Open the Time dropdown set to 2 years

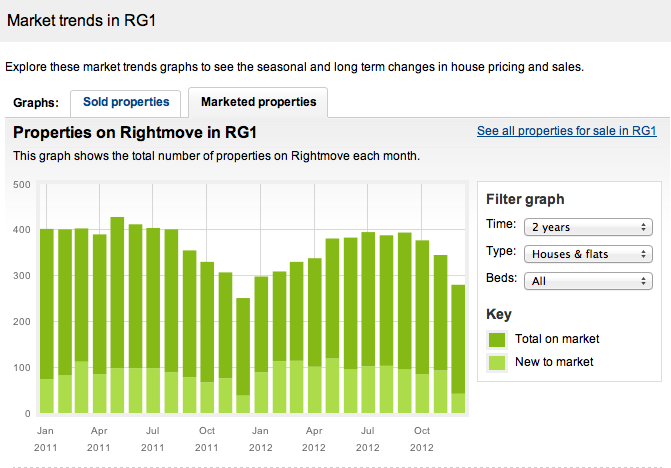pyautogui.click(x=588, y=227)
